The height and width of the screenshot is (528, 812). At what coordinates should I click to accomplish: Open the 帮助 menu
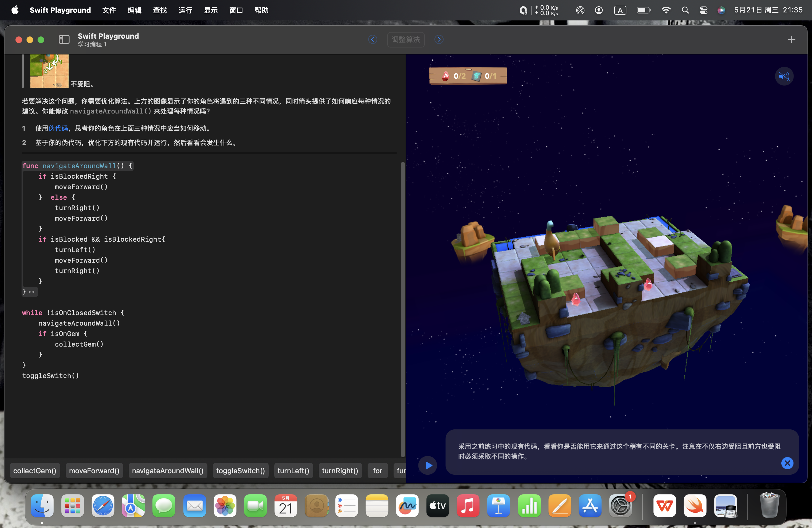[x=262, y=10]
